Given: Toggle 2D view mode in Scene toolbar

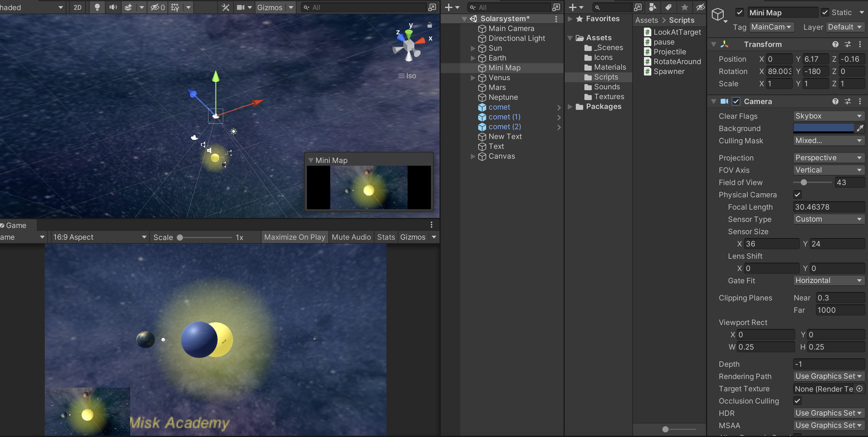Looking at the screenshot, I should click(77, 7).
